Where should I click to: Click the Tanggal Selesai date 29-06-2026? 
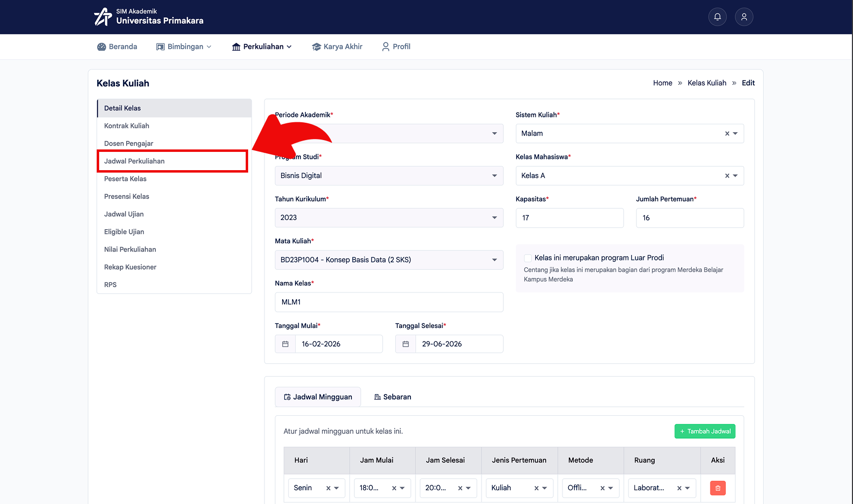point(459,344)
